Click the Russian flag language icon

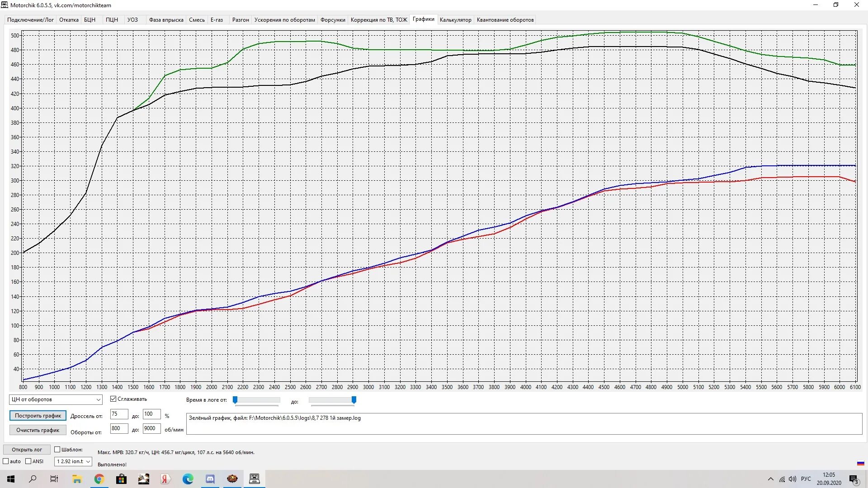click(860, 463)
